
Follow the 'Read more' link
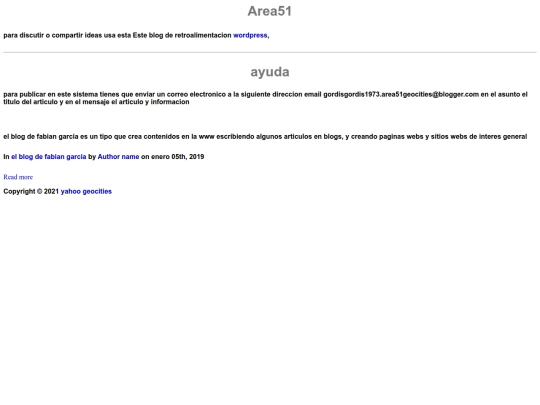[x=18, y=177]
